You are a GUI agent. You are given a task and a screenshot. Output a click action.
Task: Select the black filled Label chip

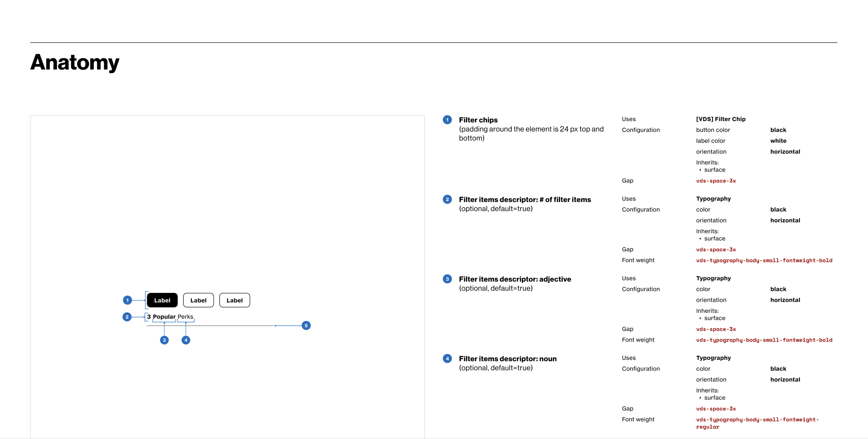click(162, 300)
